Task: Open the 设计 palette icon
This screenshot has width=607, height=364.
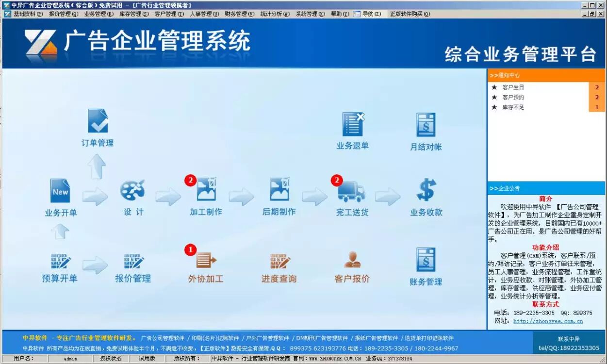Action: pyautogui.click(x=132, y=190)
